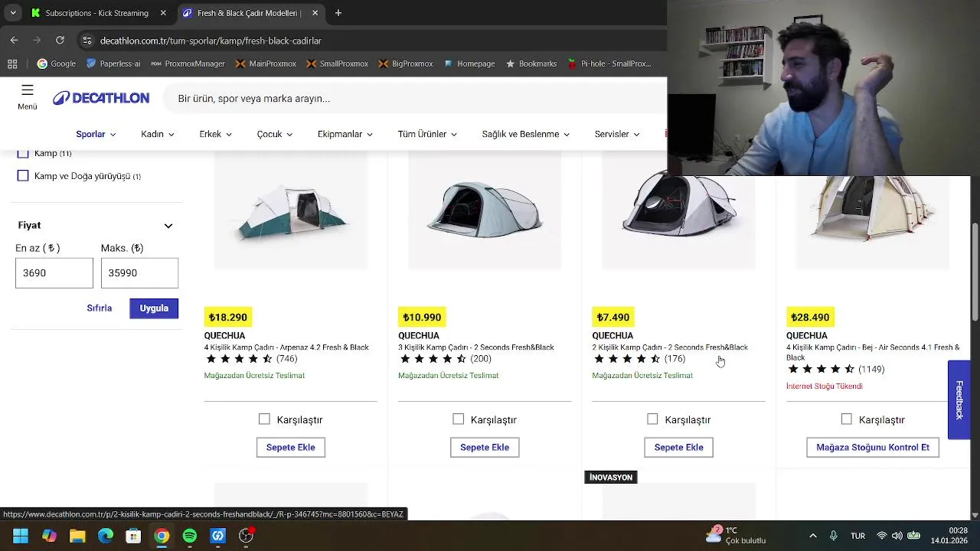The height and width of the screenshot is (551, 980).
Task: Add the Arpenaz 4.2 tent to cart
Action: pyautogui.click(x=291, y=447)
